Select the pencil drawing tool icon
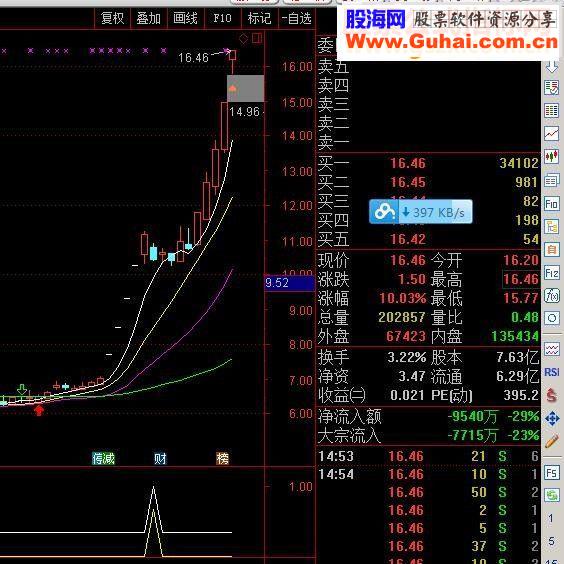The width and height of the screenshot is (564, 564). (552, 441)
